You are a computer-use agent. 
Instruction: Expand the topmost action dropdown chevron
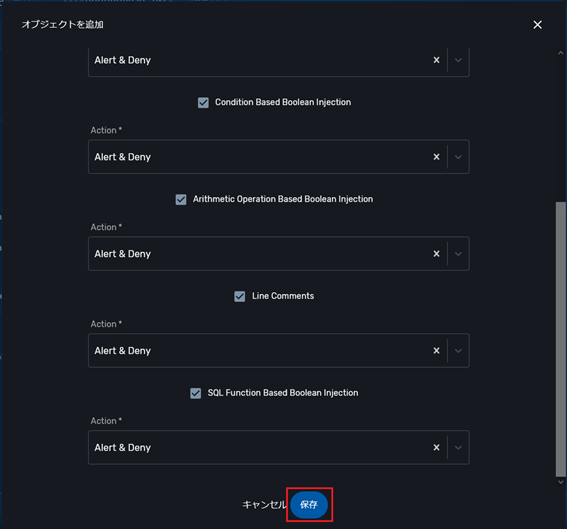[x=458, y=60]
